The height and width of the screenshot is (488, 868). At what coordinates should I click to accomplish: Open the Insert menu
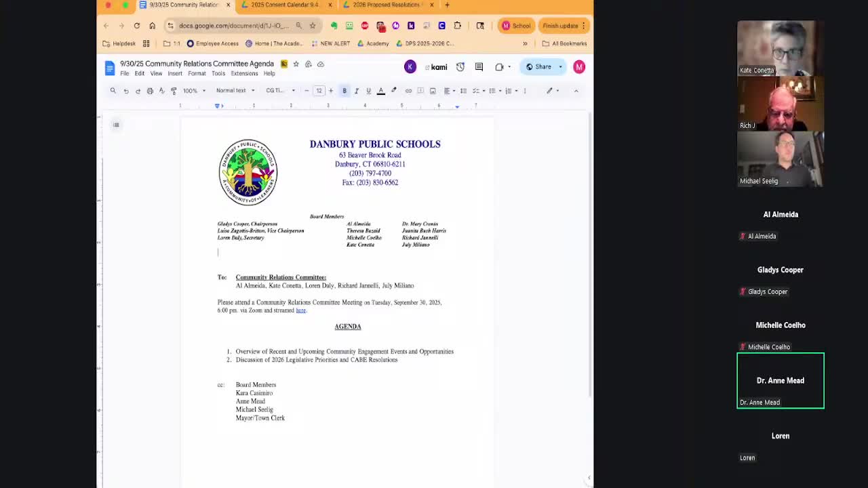coord(174,73)
